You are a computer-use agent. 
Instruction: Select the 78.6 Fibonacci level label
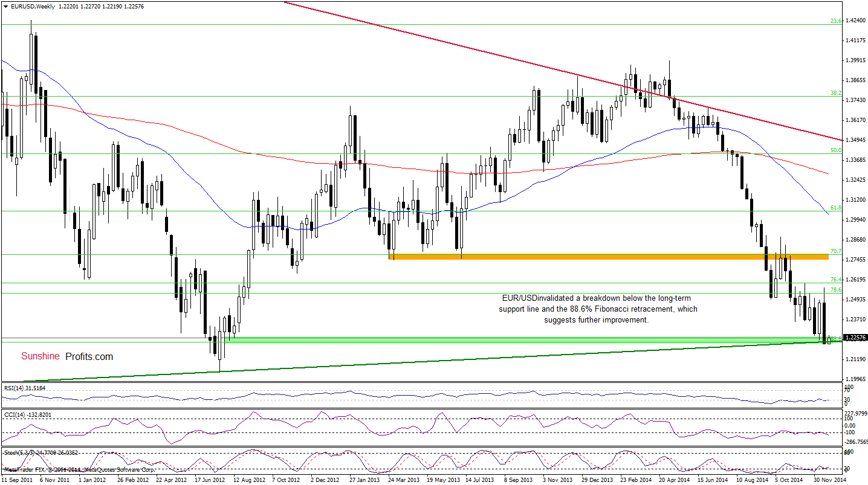(x=836, y=290)
